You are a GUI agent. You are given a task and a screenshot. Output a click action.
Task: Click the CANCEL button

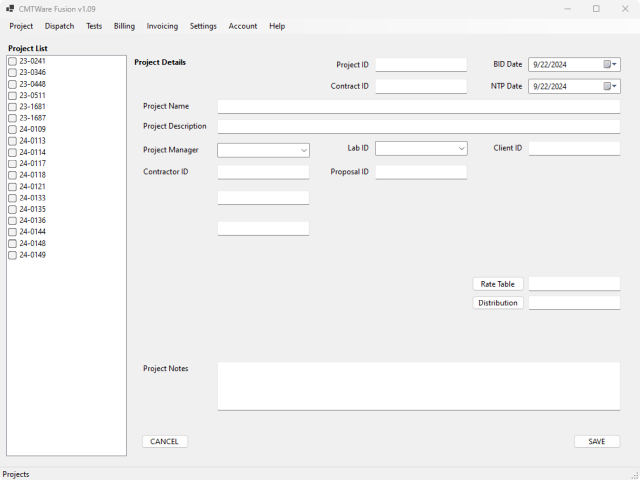(x=164, y=441)
